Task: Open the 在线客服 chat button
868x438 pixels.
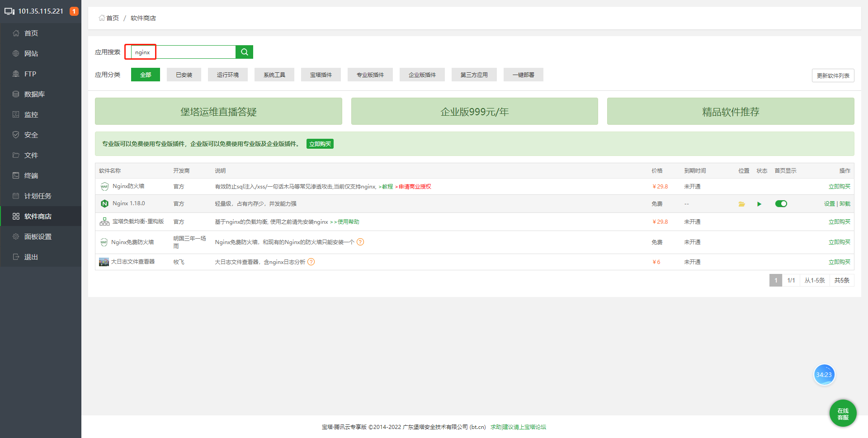Action: click(843, 413)
